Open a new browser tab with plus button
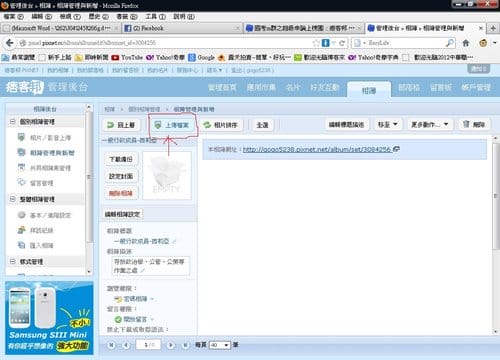This screenshot has height=360, width=500. click(493, 28)
